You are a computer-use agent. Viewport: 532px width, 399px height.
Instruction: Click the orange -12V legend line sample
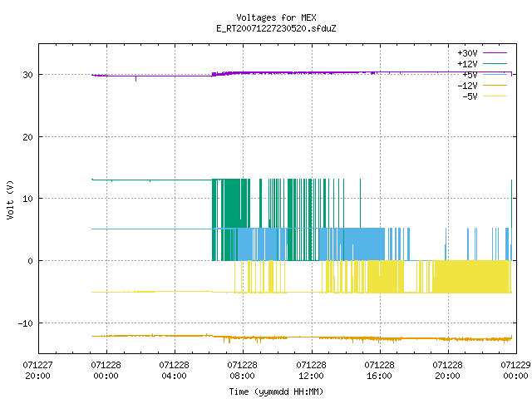tap(495, 85)
